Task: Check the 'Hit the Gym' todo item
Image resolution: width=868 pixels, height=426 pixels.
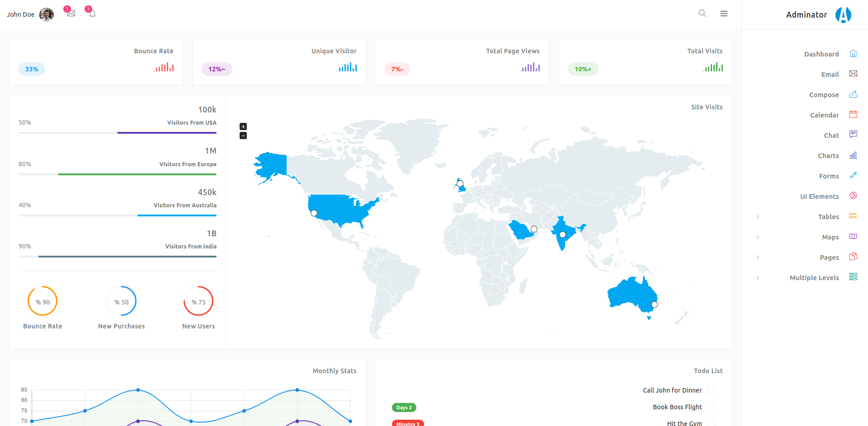Action: (x=712, y=423)
